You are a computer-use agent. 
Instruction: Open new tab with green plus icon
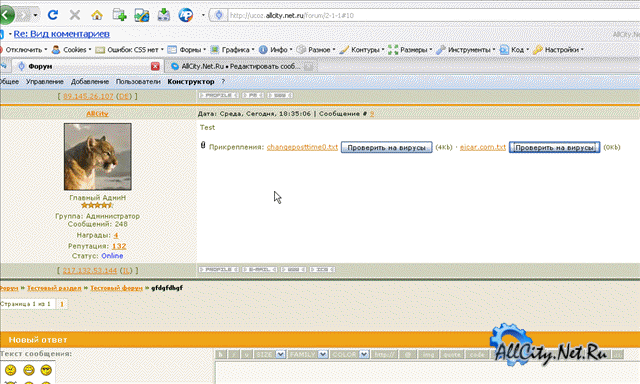(x=120, y=15)
